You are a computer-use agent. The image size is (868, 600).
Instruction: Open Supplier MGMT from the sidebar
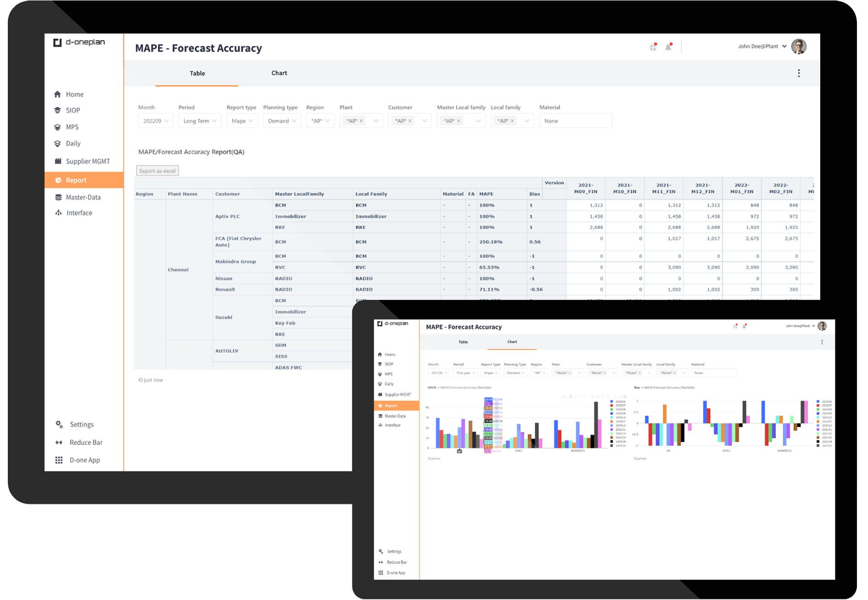(87, 161)
